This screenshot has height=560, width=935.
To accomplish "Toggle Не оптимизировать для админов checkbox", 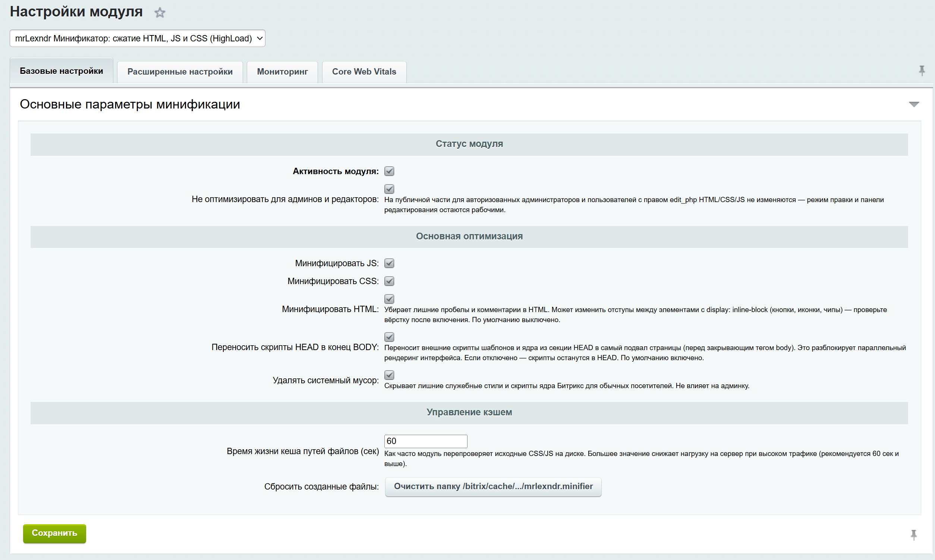I will click(x=389, y=189).
